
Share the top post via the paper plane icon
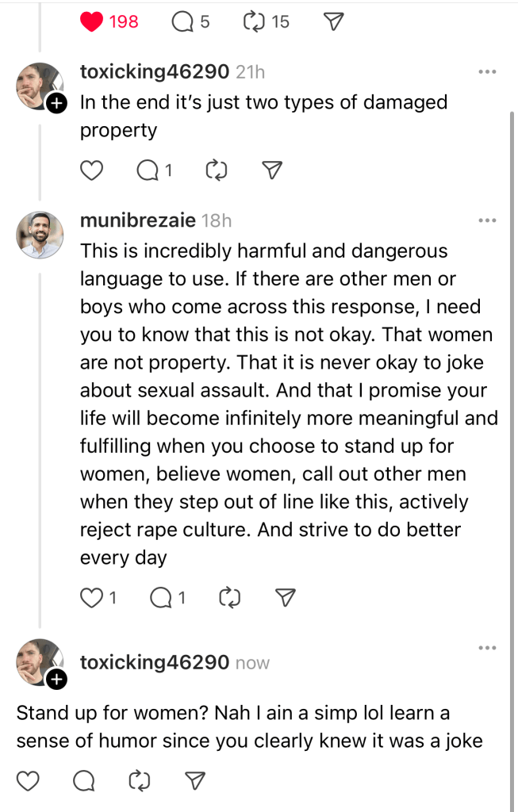pos(335,21)
